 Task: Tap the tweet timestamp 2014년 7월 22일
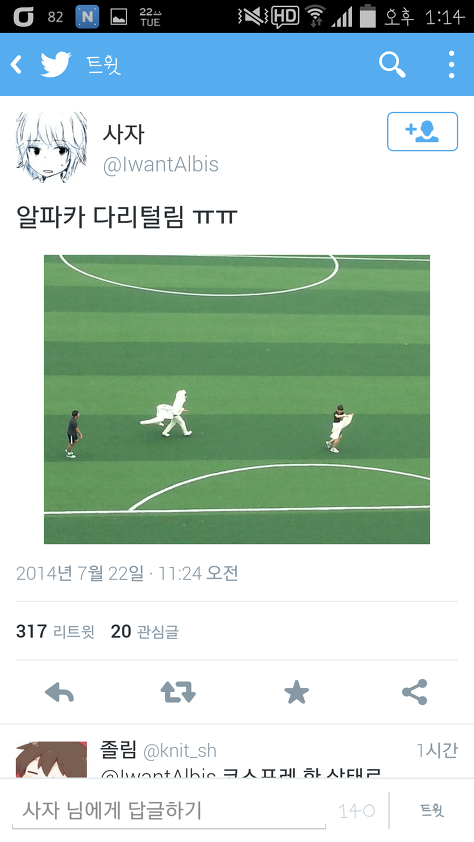[x=80, y=574]
